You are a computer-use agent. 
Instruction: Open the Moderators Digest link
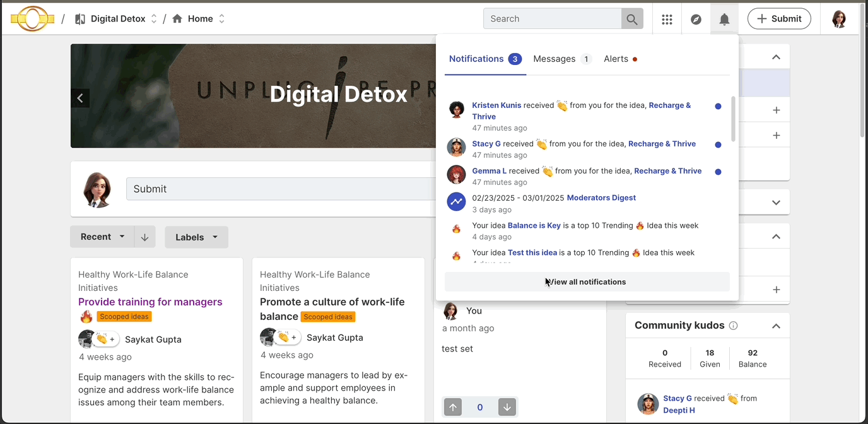pyautogui.click(x=601, y=198)
